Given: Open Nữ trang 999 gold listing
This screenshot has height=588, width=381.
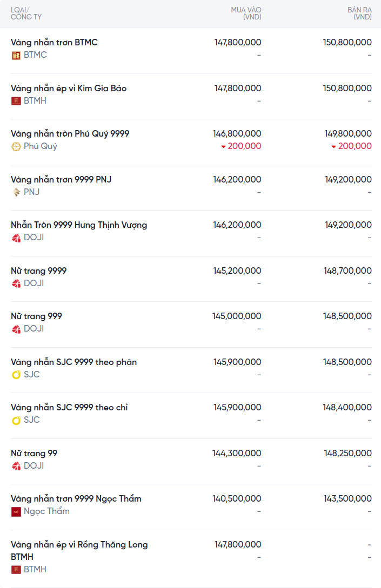Looking at the screenshot, I should coord(36,316).
